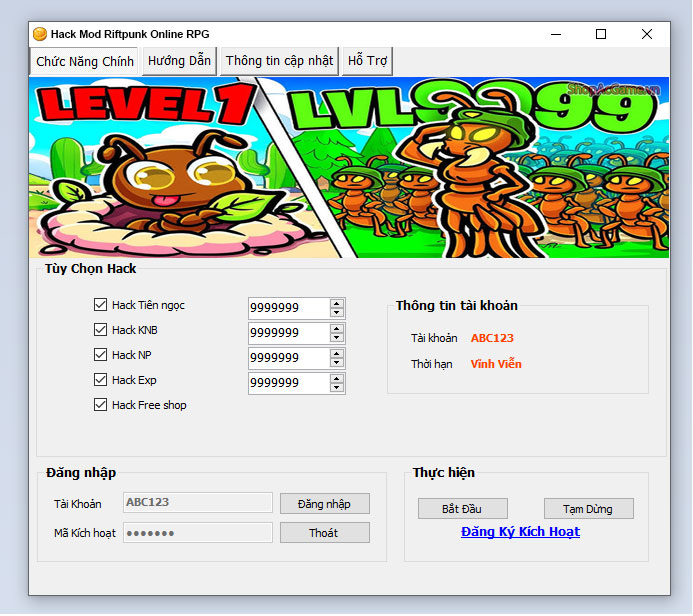
Task: Increase Hack NP value with up arrow
Action: tap(337, 354)
